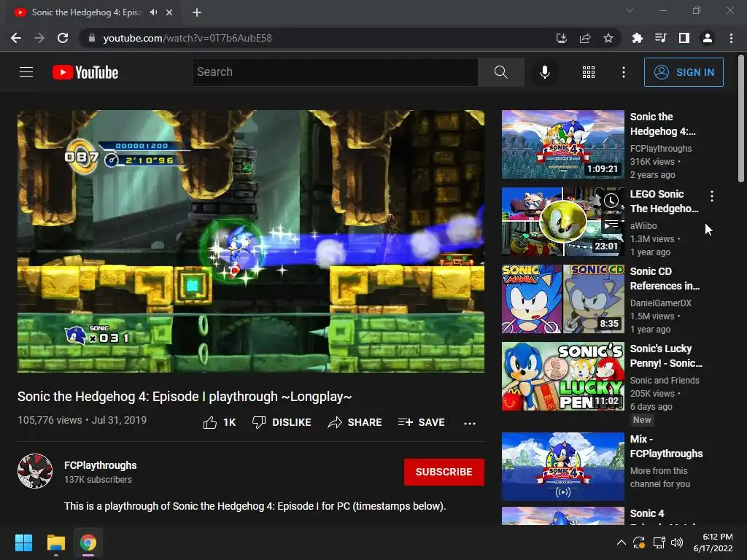Open options menu for LEGO Sonic video
Screen dimensions: 747x560
pyautogui.click(x=712, y=195)
